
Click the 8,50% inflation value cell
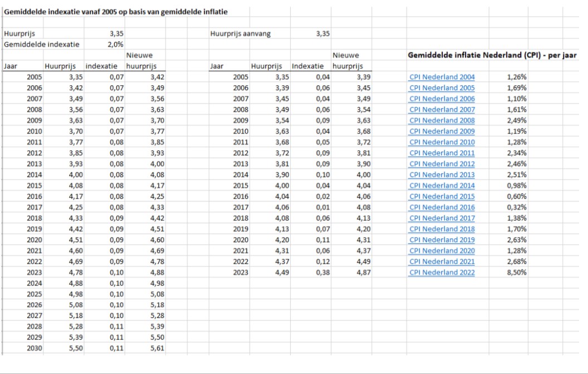click(x=517, y=272)
